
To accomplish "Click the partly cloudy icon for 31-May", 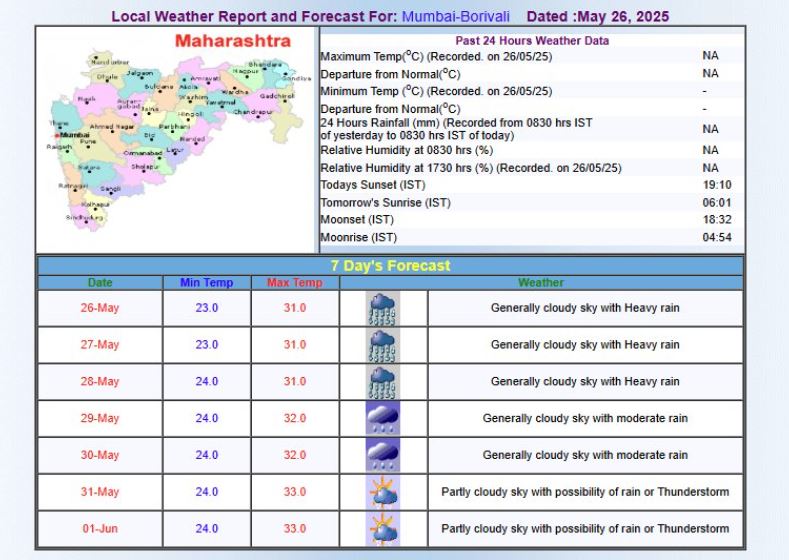I will click(x=382, y=492).
